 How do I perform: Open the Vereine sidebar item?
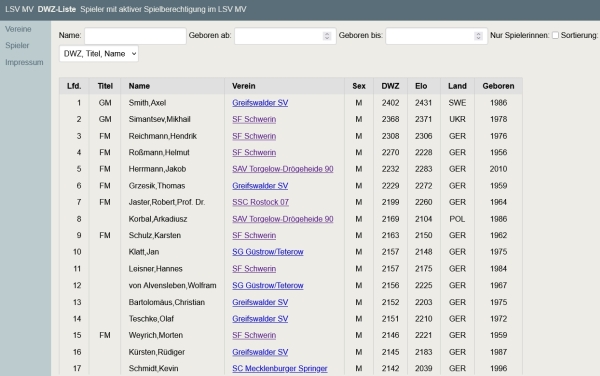click(18, 29)
